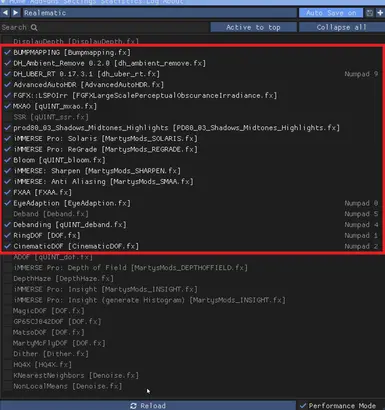This screenshot has width=385, height=410.
Task: Toggle the Performance Mode checkbox
Action: 303,406
